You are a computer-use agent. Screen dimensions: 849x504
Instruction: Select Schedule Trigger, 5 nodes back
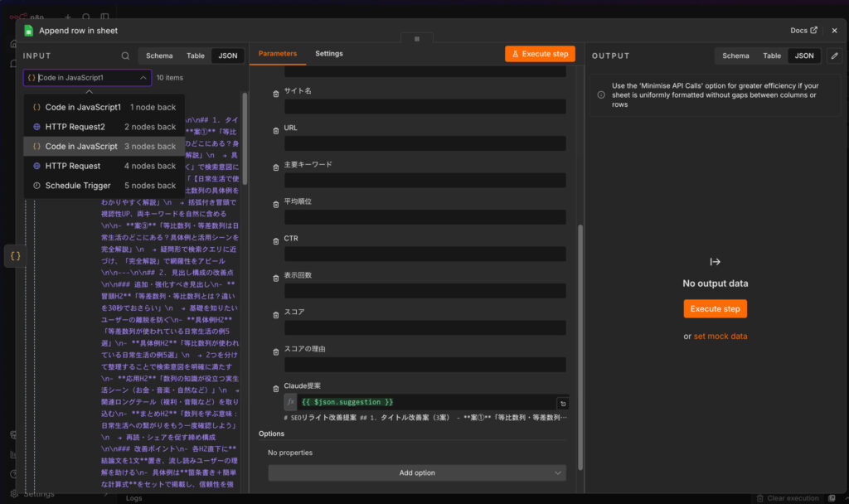click(x=104, y=185)
